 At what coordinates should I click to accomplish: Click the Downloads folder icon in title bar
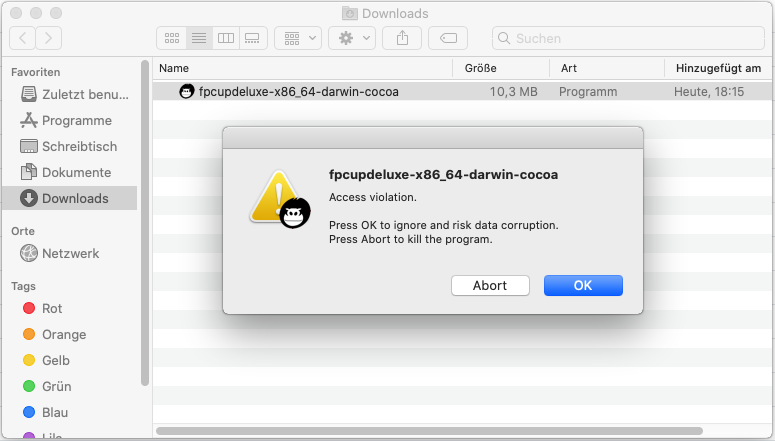pos(349,13)
